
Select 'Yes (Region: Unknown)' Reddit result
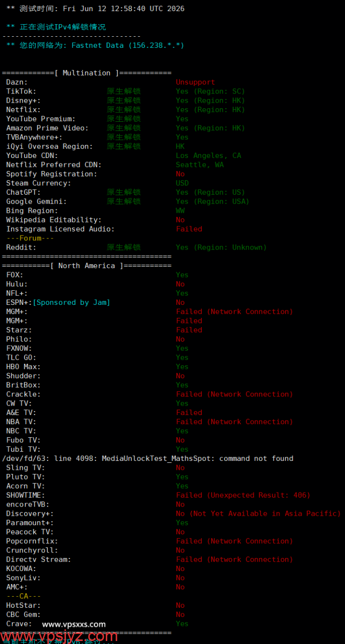[x=222, y=247]
